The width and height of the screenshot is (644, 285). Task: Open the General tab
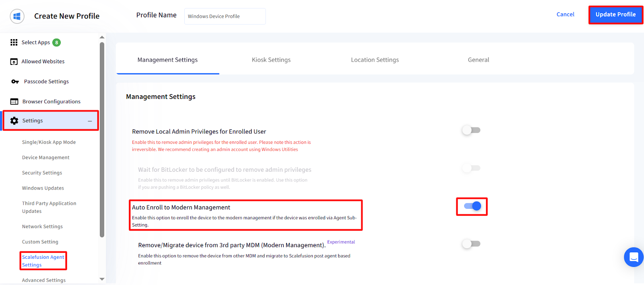pos(479,60)
